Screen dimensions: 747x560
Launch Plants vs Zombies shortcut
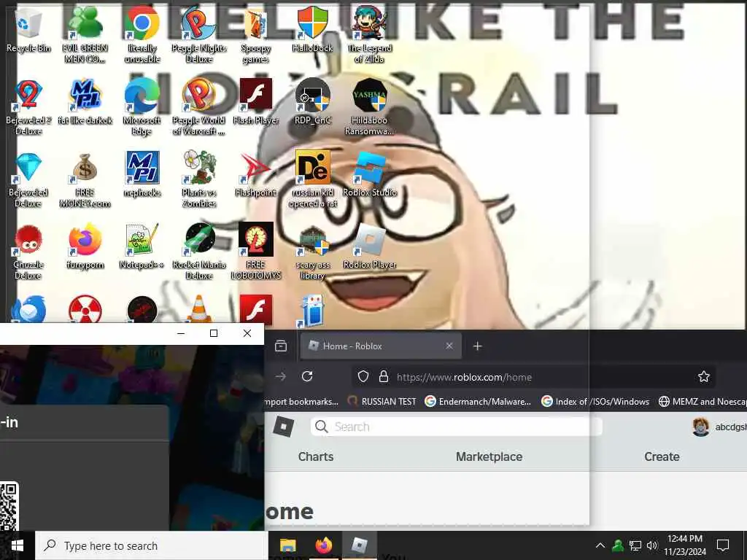[x=198, y=180]
